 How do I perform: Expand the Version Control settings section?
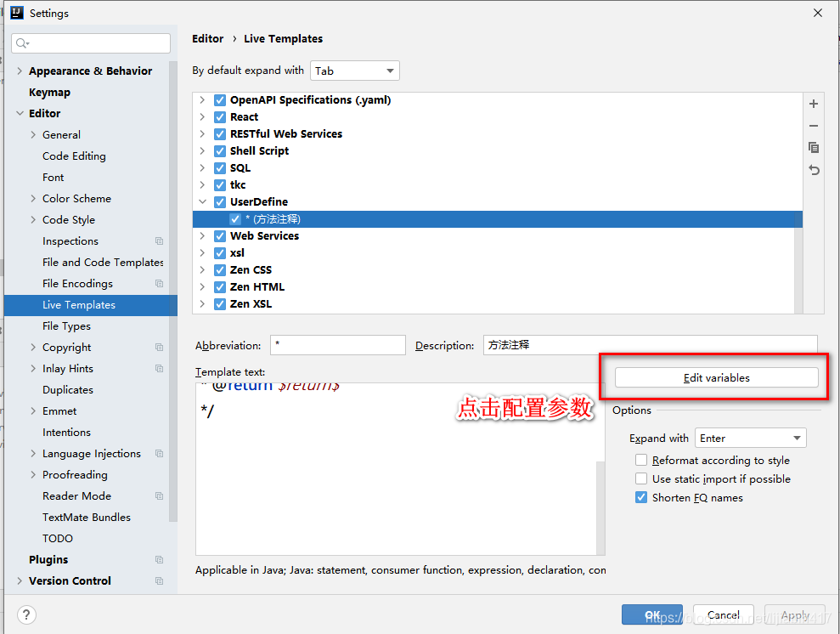(x=20, y=581)
